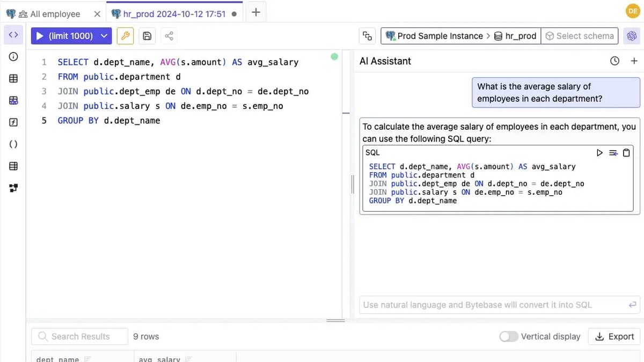Click the 'What is the average salary' question bubble

coord(555,92)
